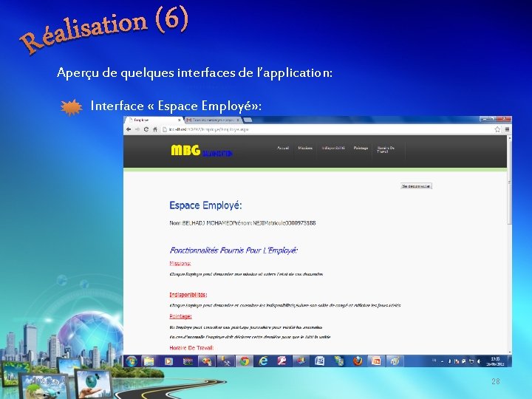The height and width of the screenshot is (399, 532).
Task: Click the page vertical scrollbar thumb
Action: click(509, 183)
